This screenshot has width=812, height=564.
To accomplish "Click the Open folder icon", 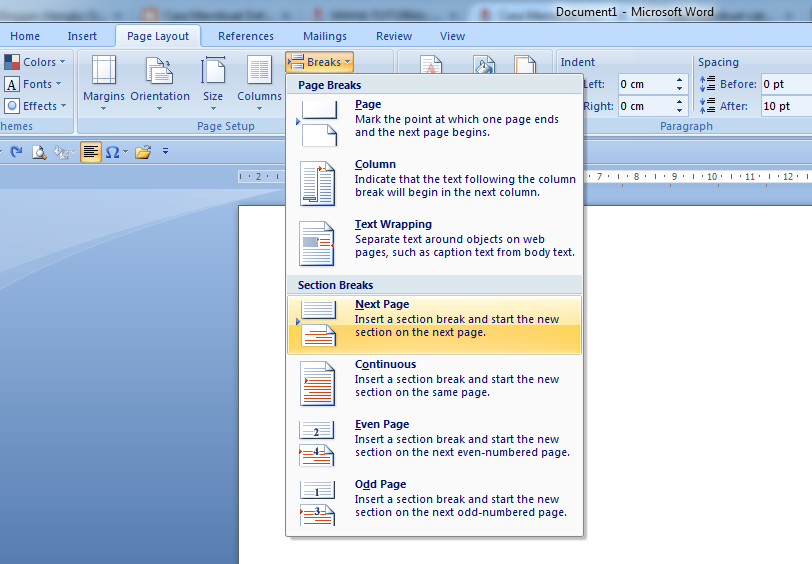I will 143,152.
